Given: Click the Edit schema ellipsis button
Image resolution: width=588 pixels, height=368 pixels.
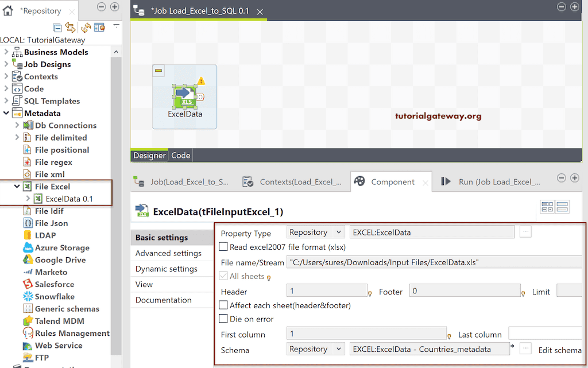Looking at the screenshot, I should click(x=525, y=350).
